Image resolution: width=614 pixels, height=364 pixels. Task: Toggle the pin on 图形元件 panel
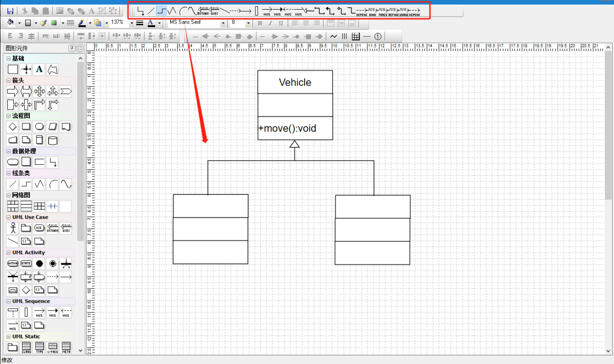coord(72,48)
